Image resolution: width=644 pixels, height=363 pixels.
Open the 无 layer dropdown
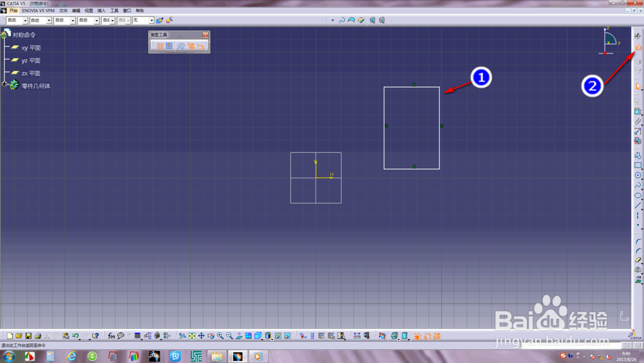(143, 20)
